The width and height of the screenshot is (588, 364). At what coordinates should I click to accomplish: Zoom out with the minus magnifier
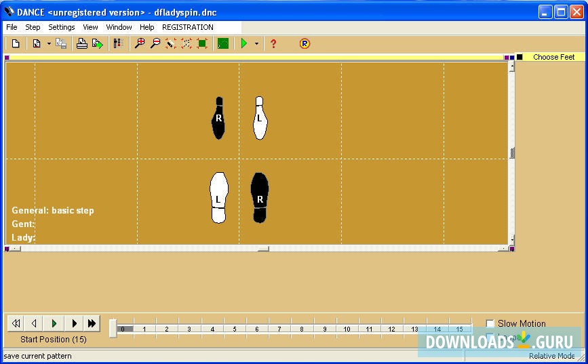point(155,44)
